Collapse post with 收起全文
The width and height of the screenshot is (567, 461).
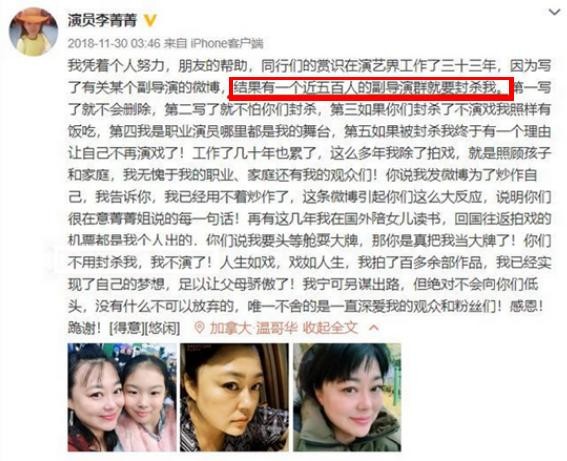(330, 328)
